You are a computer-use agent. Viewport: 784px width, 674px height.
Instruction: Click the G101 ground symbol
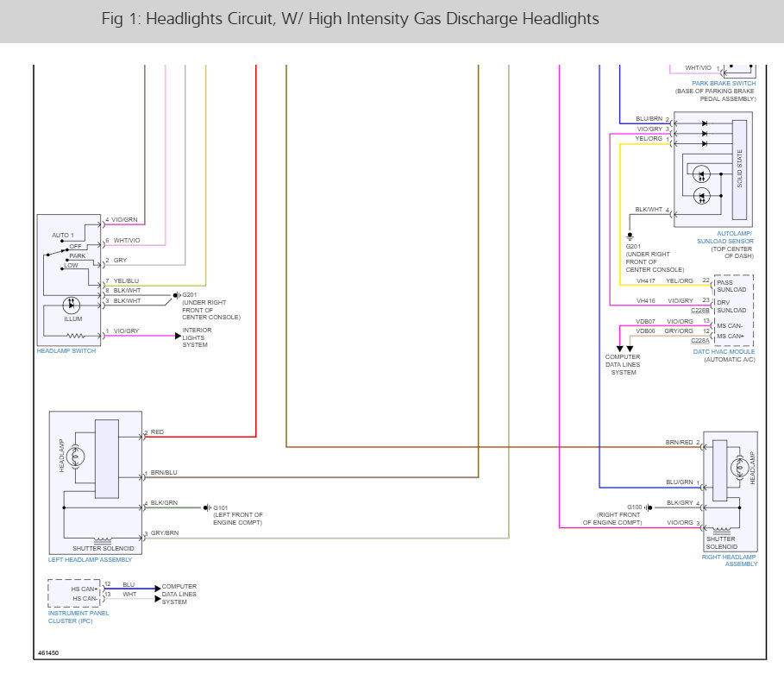pos(207,508)
